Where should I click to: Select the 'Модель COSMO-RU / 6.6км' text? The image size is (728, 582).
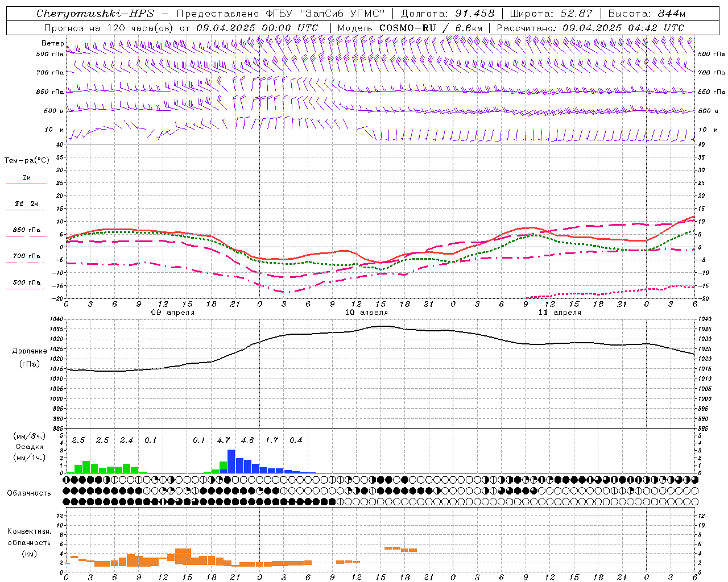point(410,28)
